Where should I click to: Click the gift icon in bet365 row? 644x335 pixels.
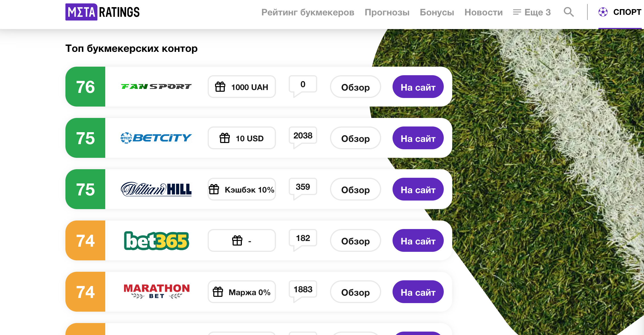click(237, 240)
